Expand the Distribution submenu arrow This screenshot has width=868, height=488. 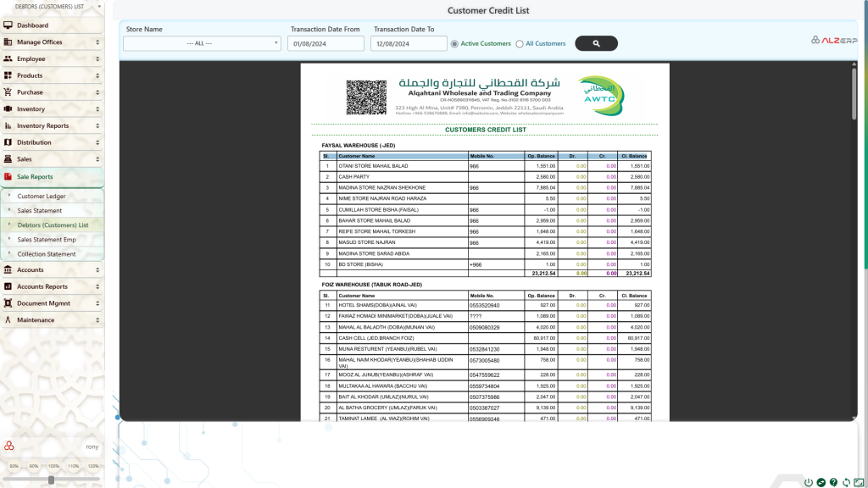pos(97,142)
